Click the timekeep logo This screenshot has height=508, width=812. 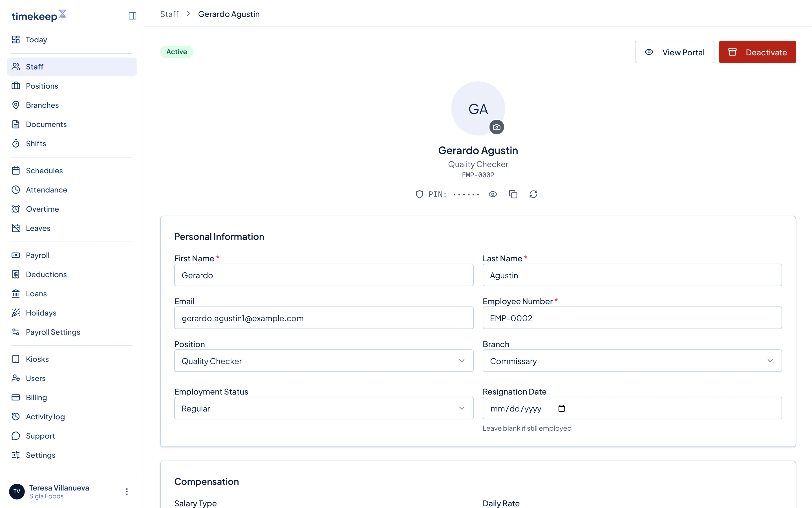pos(39,16)
